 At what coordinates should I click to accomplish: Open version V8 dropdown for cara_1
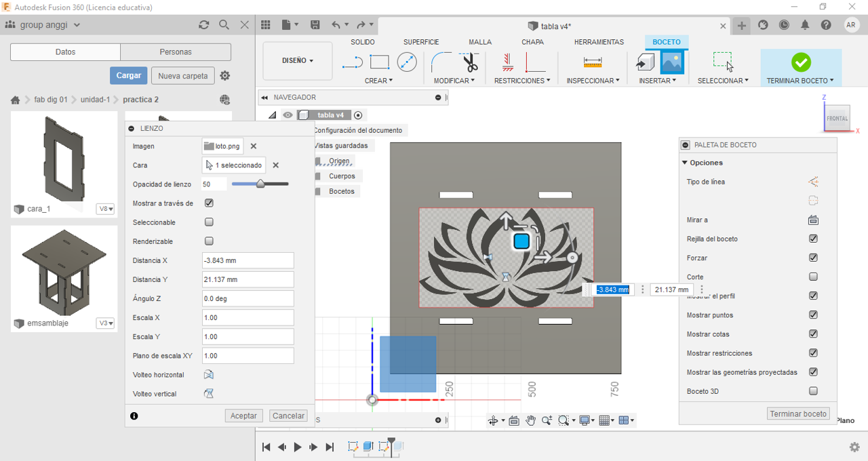(x=105, y=209)
